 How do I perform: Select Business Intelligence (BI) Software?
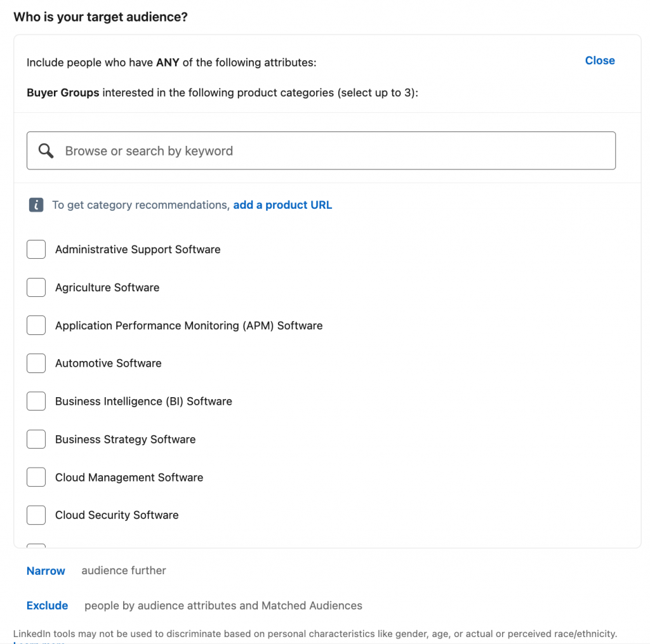36,401
